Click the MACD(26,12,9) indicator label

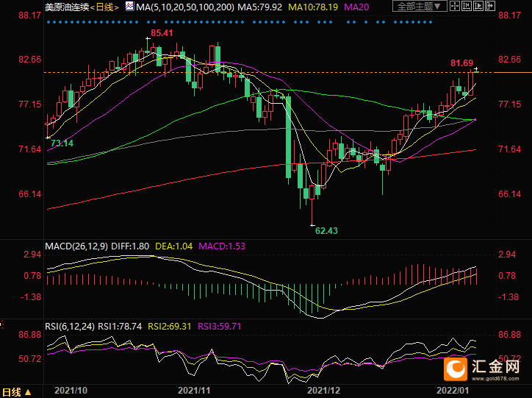[76, 246]
